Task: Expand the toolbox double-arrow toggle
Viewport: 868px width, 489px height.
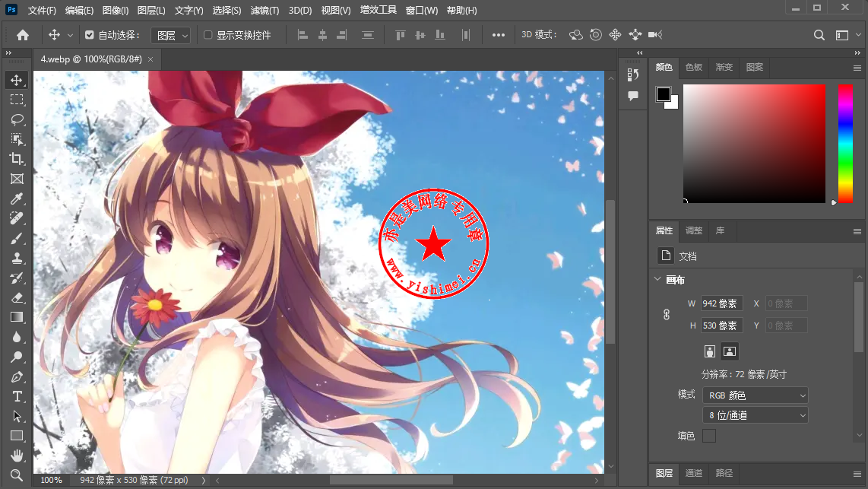Action: (8, 52)
